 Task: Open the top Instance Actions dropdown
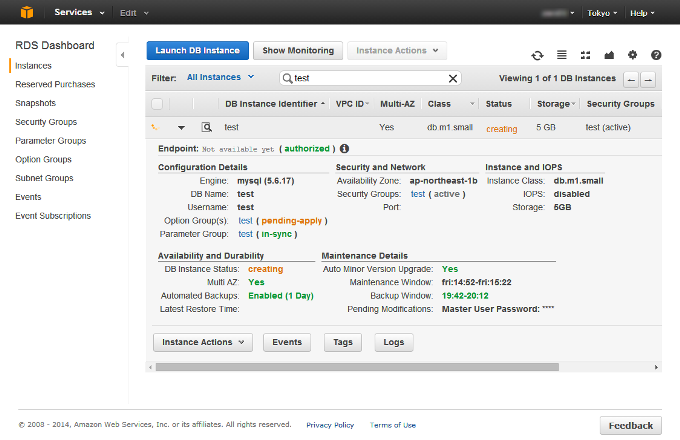[397, 51]
